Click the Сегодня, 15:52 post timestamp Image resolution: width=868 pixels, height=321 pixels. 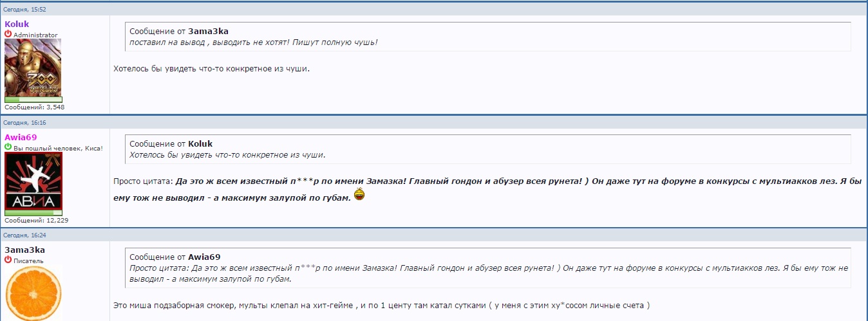(x=25, y=10)
